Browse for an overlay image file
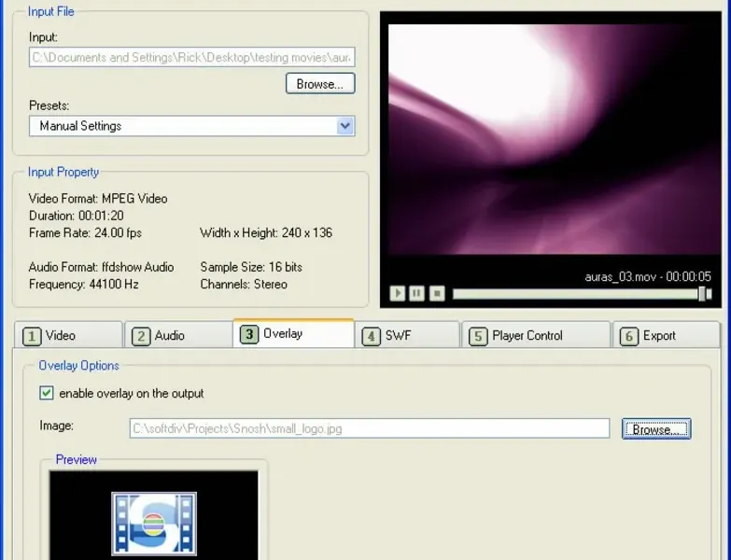The image size is (731, 560). point(656,428)
